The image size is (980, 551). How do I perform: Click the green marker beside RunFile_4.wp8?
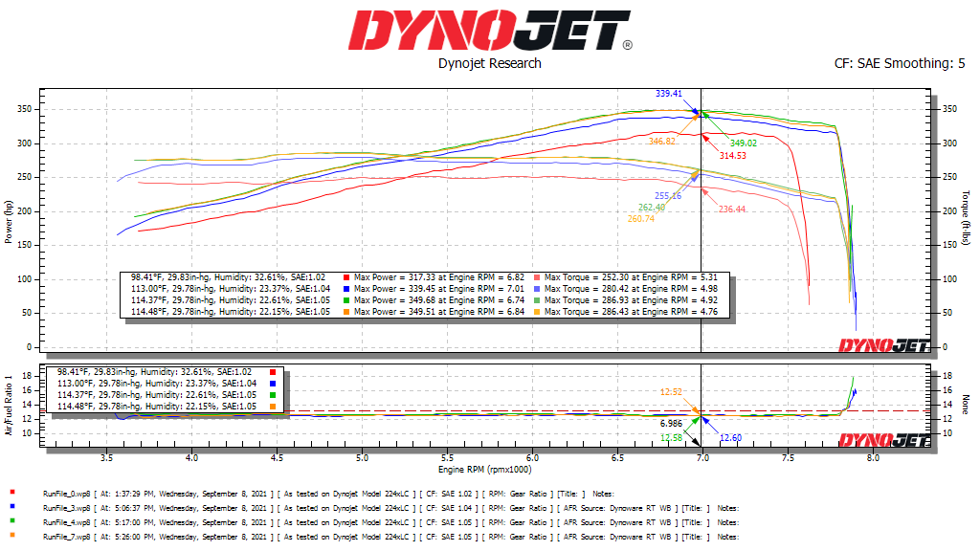pyautogui.click(x=11, y=522)
